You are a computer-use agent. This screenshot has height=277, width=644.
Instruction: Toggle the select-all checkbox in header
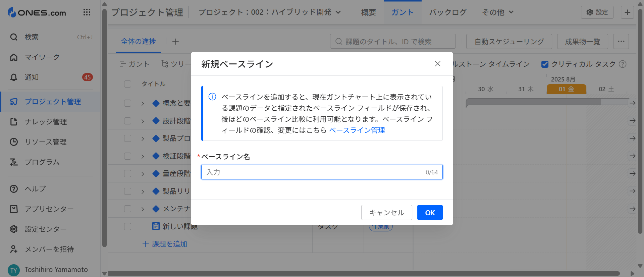click(127, 84)
